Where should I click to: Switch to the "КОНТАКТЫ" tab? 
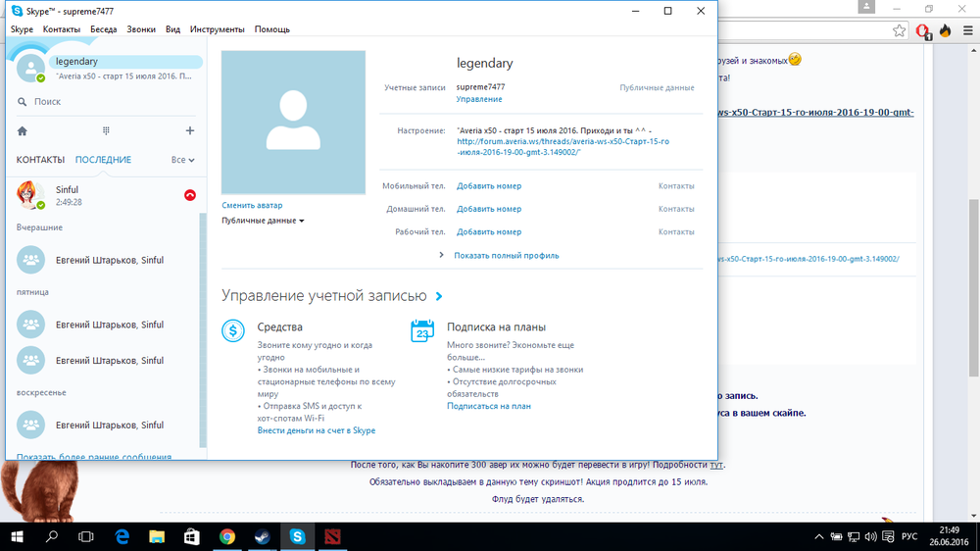pyautogui.click(x=40, y=160)
